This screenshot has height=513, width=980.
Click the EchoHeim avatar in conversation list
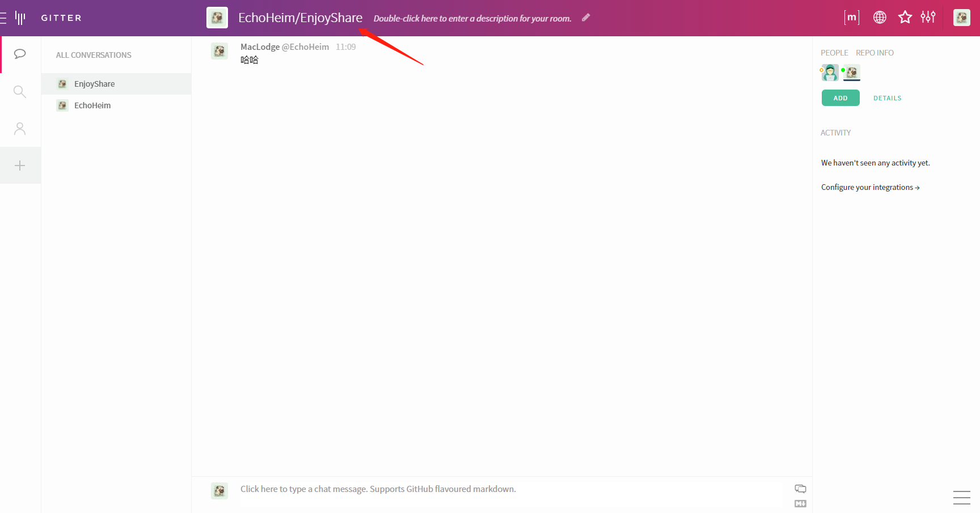tap(62, 105)
